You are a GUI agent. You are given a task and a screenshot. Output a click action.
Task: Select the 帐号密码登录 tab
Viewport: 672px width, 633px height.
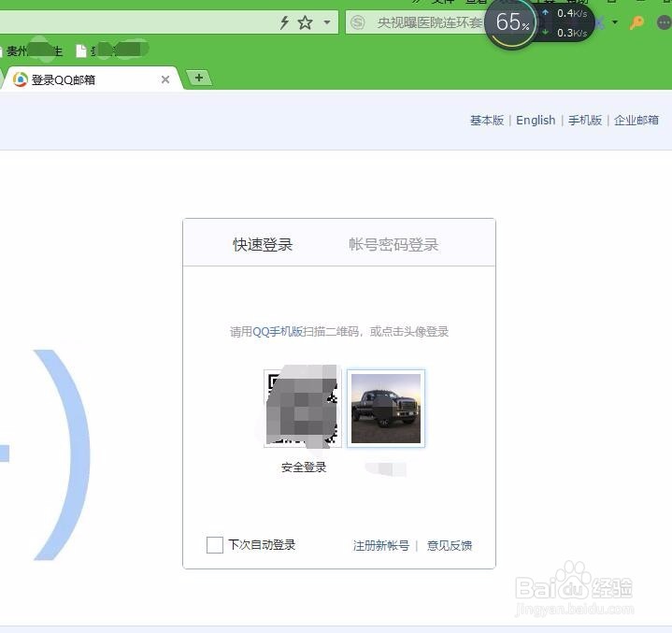click(393, 245)
